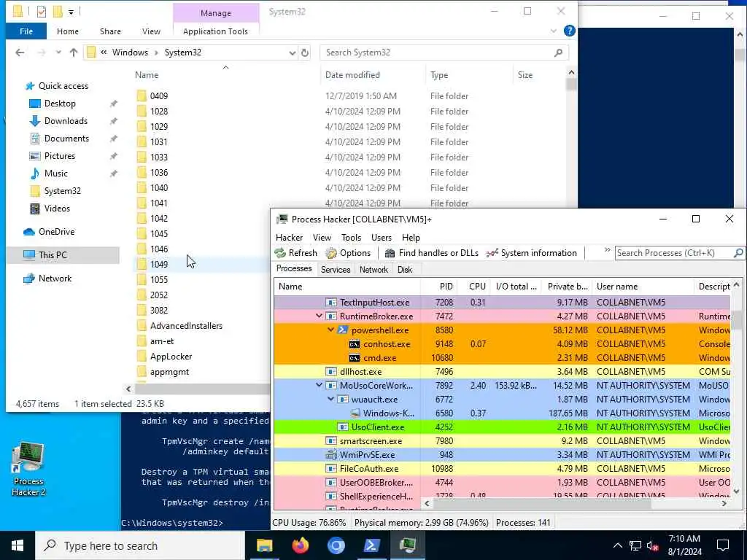Open the Users menu in Process Hacker
Viewport: 747px width, 560px height.
381,238
